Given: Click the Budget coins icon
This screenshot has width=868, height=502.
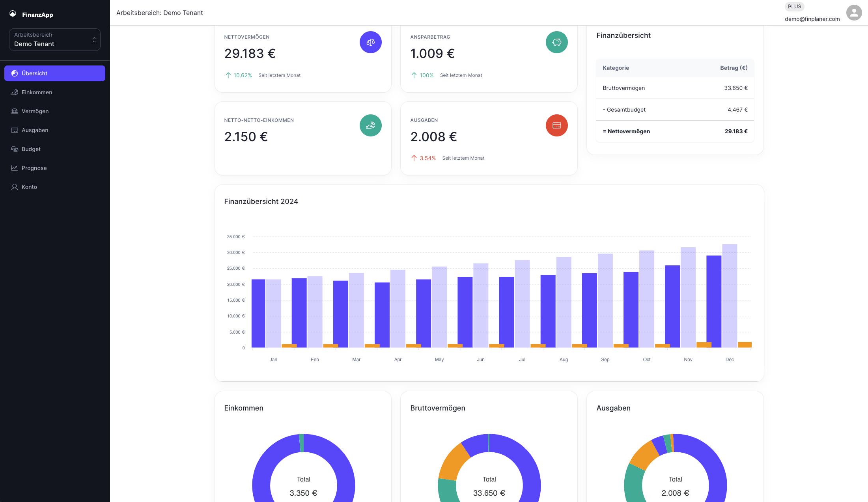Looking at the screenshot, I should [15, 149].
